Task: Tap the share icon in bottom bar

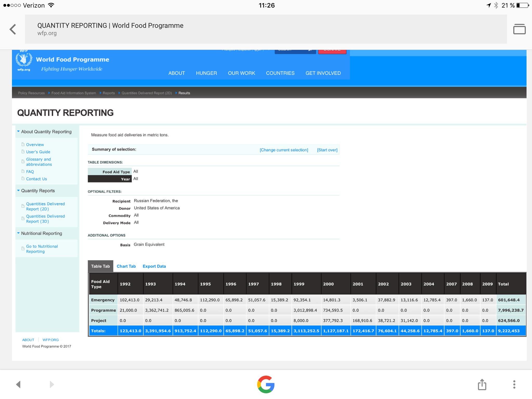Action: [482, 384]
